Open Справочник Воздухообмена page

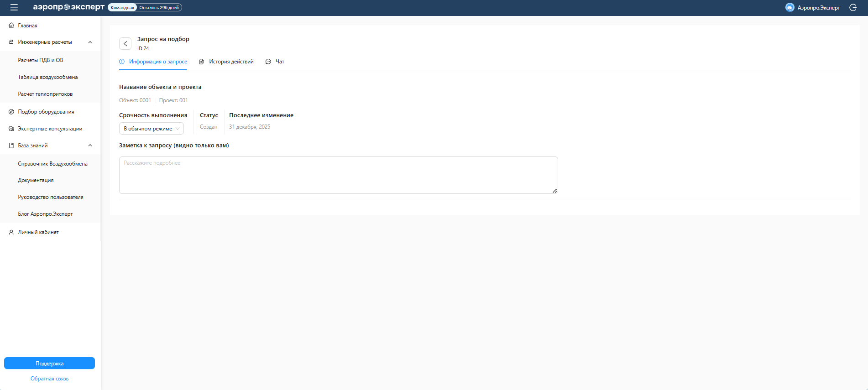click(52, 164)
